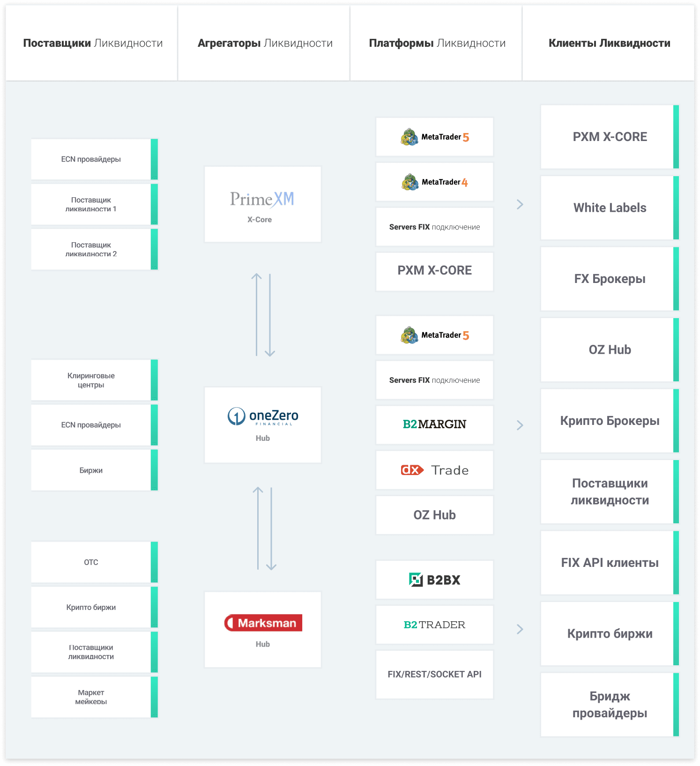Open the Платформы Ликвидности column header
Image resolution: width=700 pixels, height=766 pixels.
pyautogui.click(x=437, y=43)
